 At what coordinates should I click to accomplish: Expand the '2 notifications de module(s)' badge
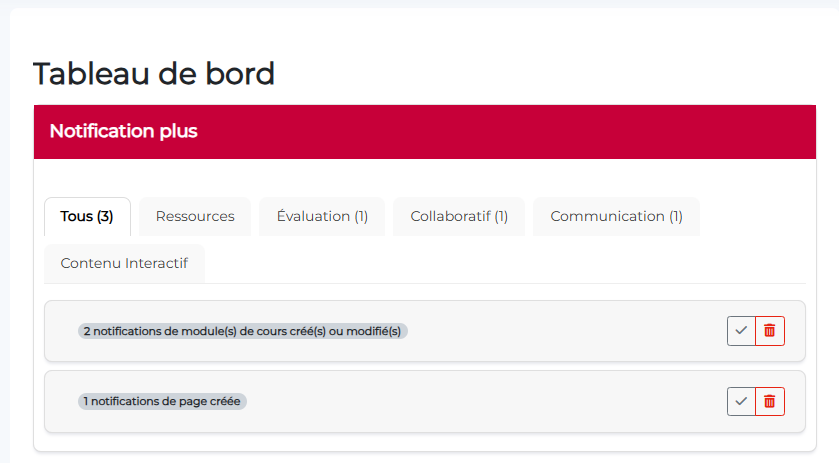(x=243, y=331)
